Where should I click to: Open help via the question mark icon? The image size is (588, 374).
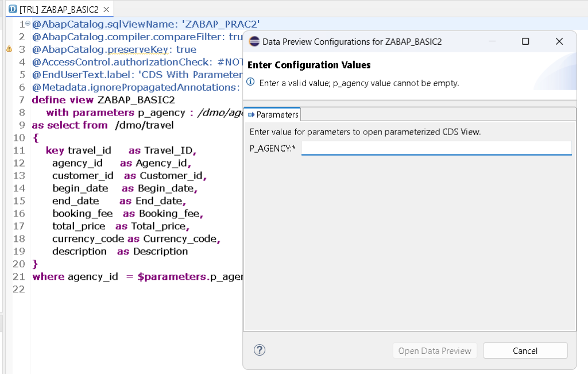pos(260,350)
